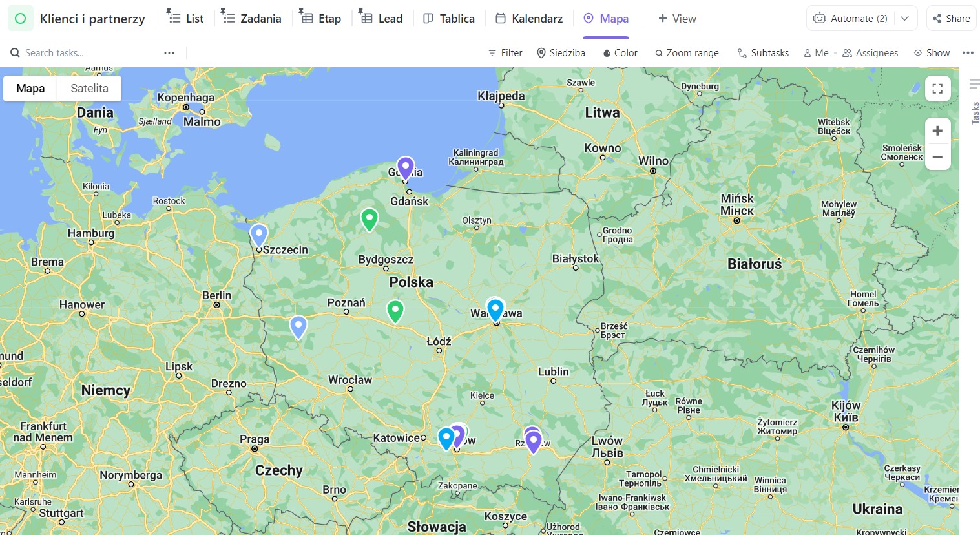980x535 pixels.
Task: Click the blue pin near Katowice
Action: tap(446, 438)
